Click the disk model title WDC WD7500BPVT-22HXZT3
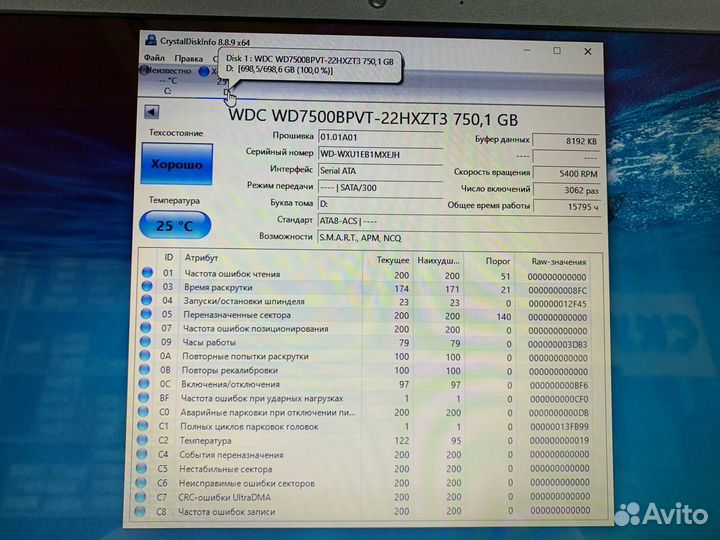Viewport: 720px width, 540px height. click(x=373, y=118)
